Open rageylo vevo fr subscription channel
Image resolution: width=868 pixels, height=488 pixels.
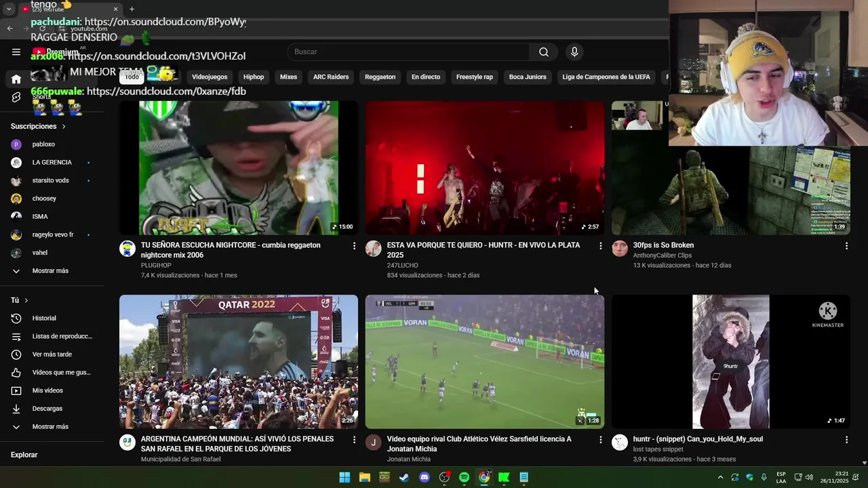[52, 235]
